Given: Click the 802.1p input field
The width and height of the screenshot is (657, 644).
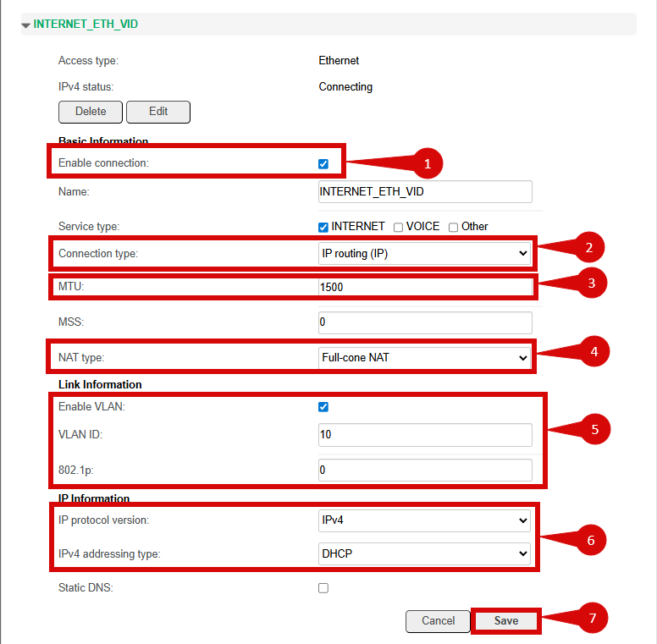Looking at the screenshot, I should [425, 470].
